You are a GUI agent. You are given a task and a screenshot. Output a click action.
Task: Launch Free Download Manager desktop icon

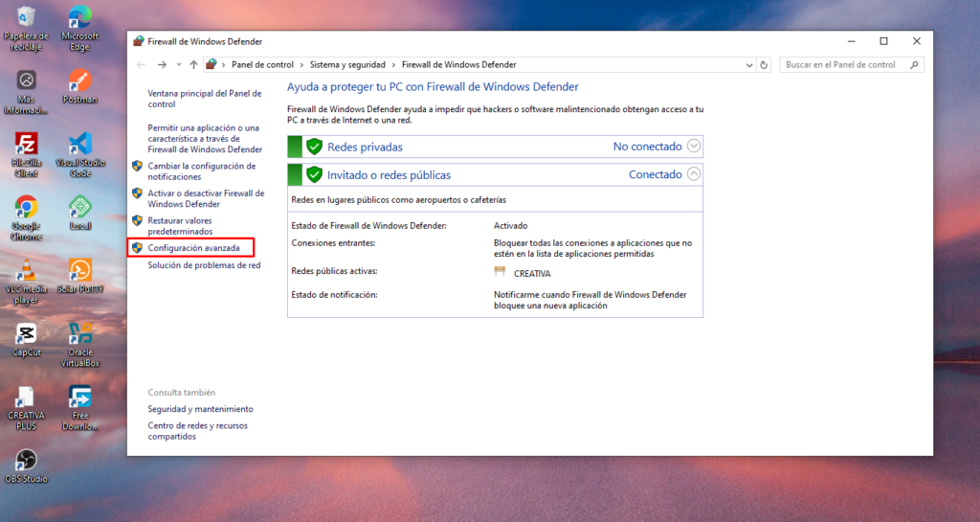coord(80,408)
